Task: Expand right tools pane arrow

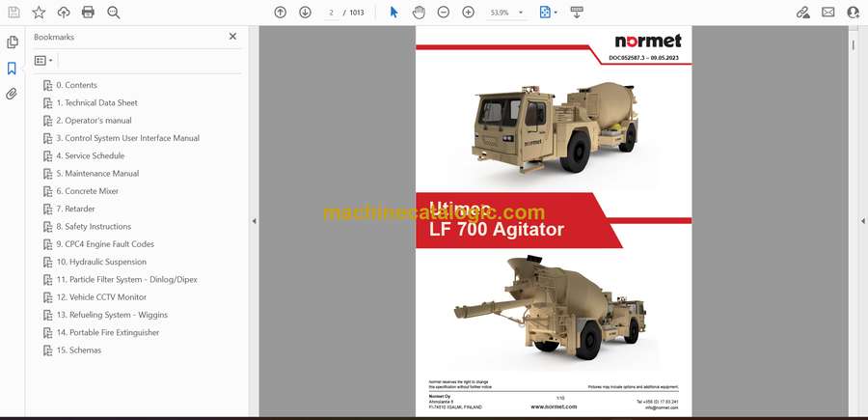Action: click(x=862, y=221)
